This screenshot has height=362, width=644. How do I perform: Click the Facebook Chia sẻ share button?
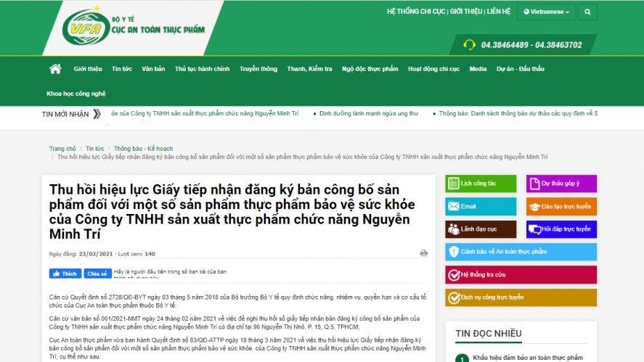click(x=97, y=273)
